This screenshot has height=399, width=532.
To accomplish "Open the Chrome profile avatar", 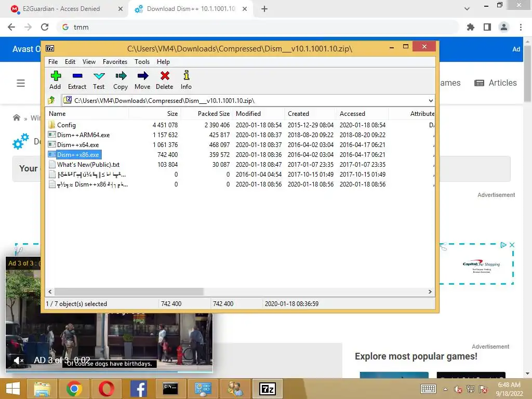I will pyautogui.click(x=504, y=27).
